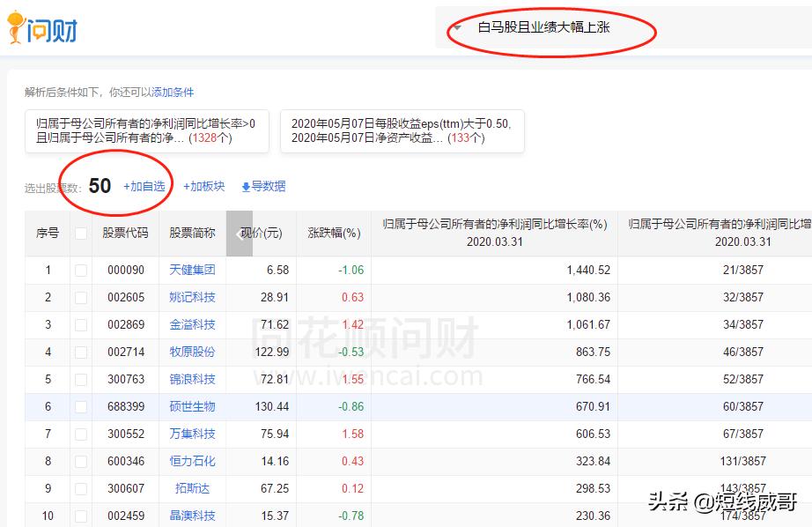Open the search box dropdown arrow

[457, 27]
